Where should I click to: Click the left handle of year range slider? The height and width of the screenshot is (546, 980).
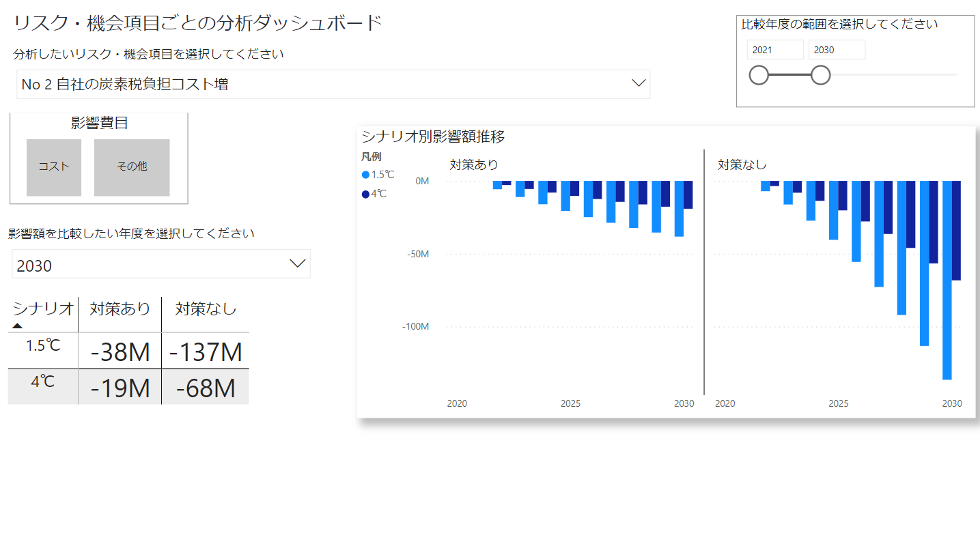(759, 75)
